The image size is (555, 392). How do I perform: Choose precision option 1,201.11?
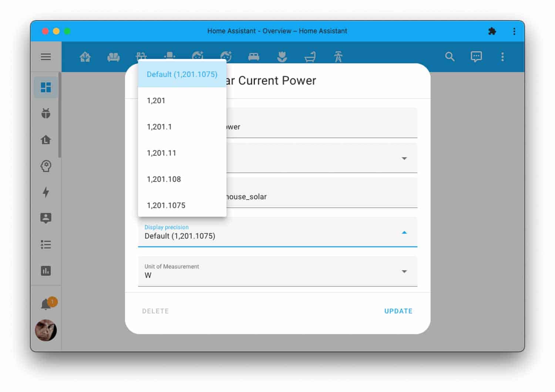tap(162, 153)
